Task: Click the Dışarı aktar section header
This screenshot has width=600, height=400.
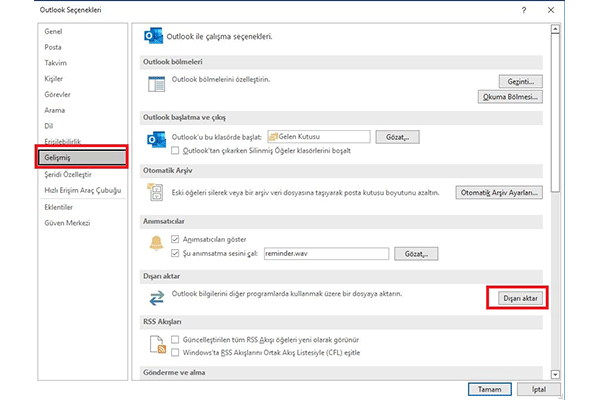Action: (341, 276)
